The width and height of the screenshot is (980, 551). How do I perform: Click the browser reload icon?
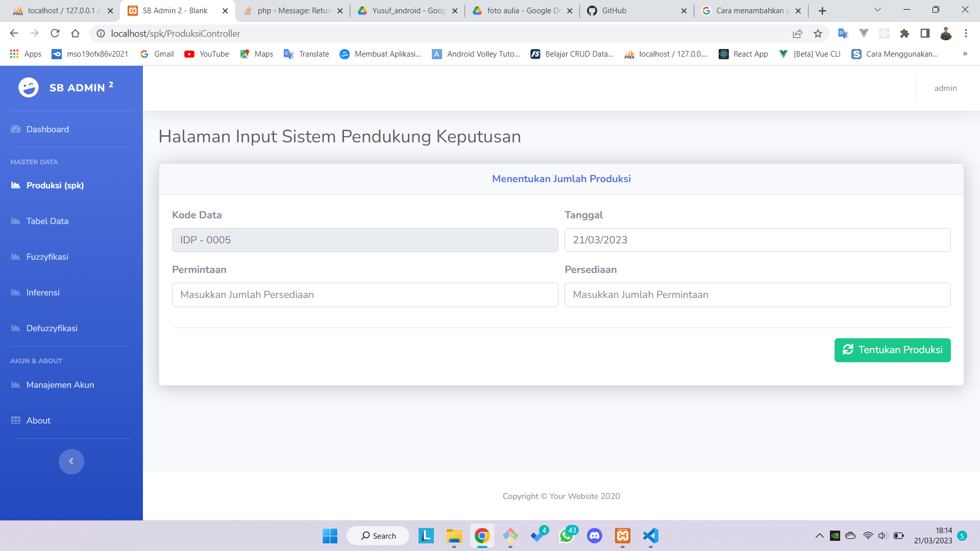click(x=55, y=34)
